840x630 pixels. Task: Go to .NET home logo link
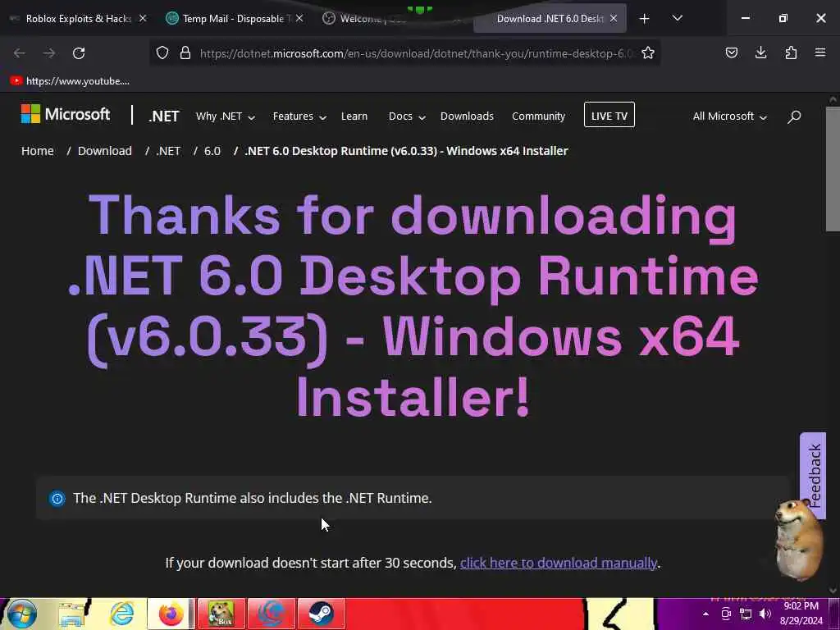coord(164,116)
